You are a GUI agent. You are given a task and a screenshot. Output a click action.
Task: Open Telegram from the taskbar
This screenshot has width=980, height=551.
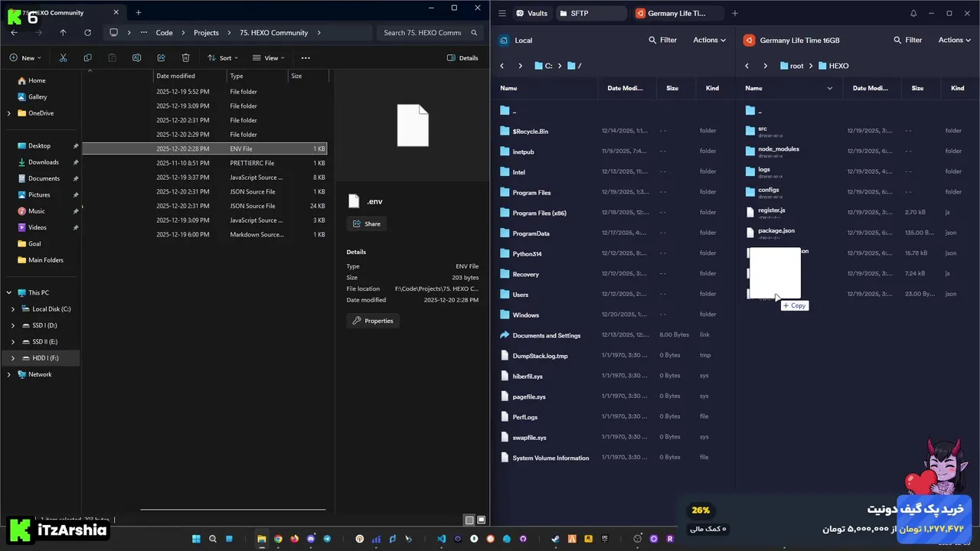327,539
